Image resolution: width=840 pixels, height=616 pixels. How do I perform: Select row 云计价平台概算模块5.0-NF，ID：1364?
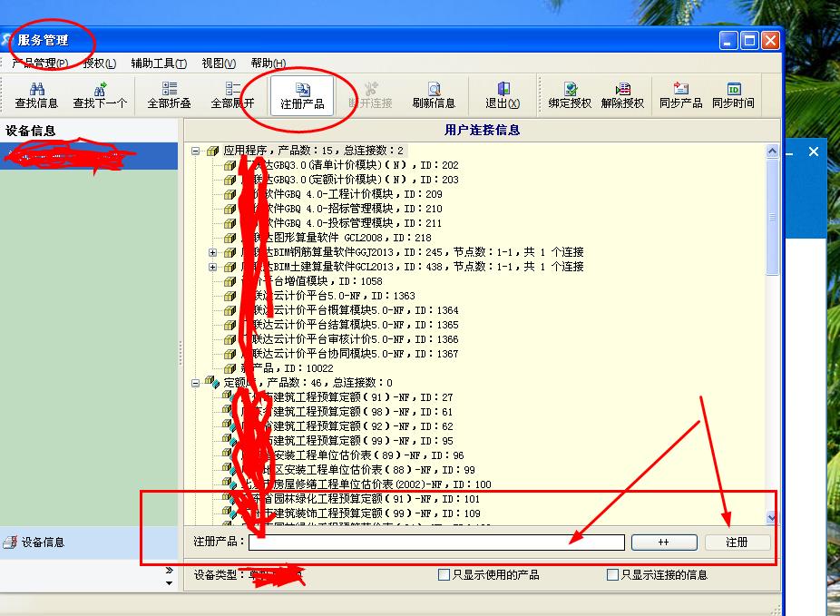point(350,310)
